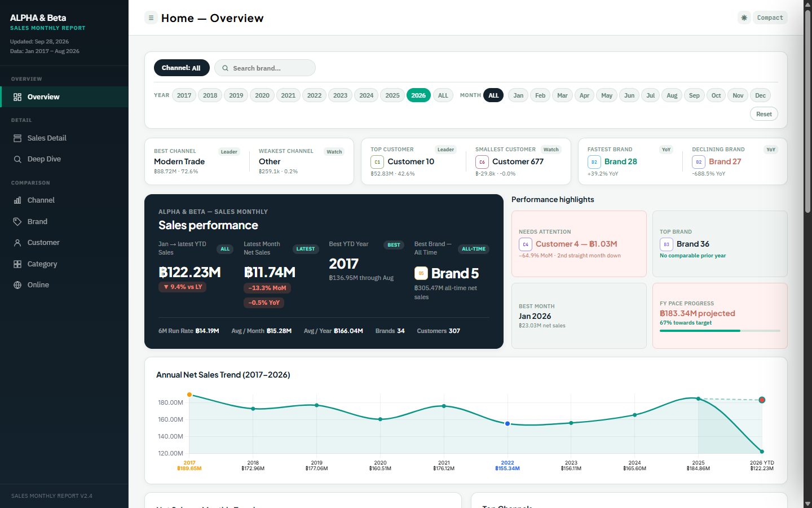Screen dimensions: 812x508
Task: Click the Category grid icon
Action: click(x=17, y=264)
